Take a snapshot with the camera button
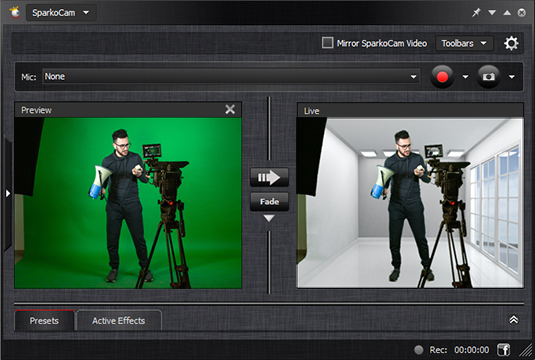The width and height of the screenshot is (535, 360). click(488, 76)
